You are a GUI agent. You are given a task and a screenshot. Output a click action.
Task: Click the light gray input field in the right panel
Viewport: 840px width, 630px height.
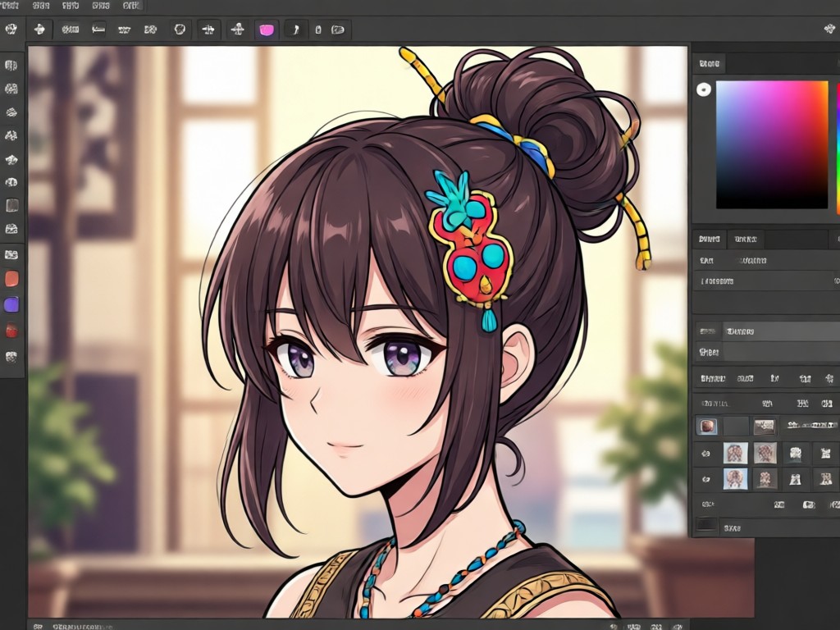(x=781, y=331)
